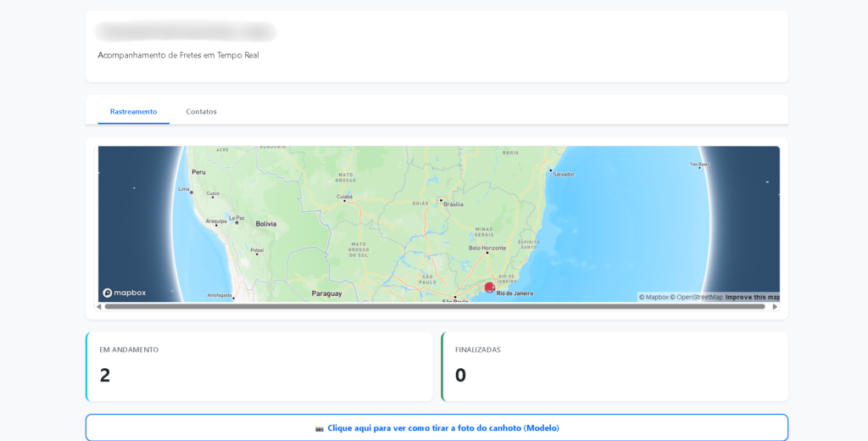Open the © OpenStreetMap attribution link
Screen dimensions: 868x441
696,297
